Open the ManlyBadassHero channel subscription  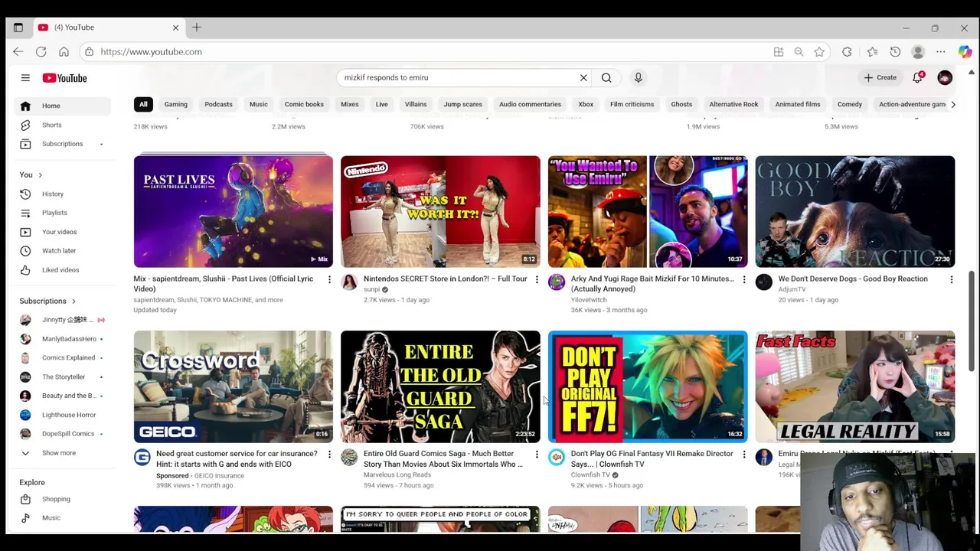[x=61, y=339]
